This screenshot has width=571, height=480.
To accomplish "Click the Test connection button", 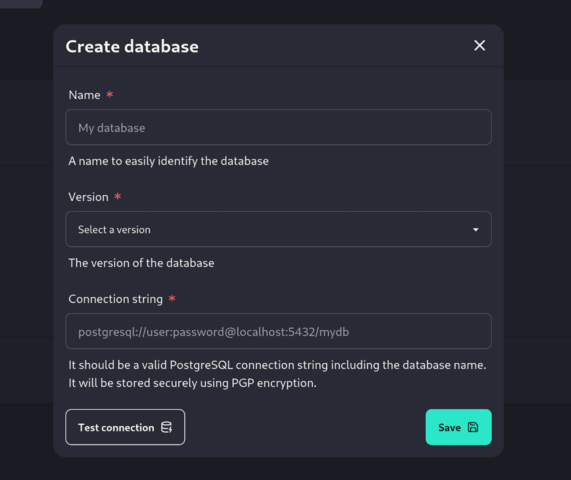I will point(125,427).
